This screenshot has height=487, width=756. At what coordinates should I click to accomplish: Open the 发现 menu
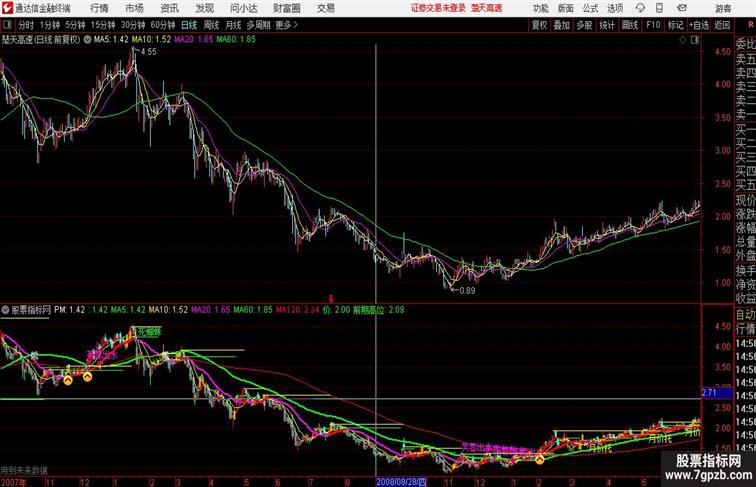(x=204, y=8)
